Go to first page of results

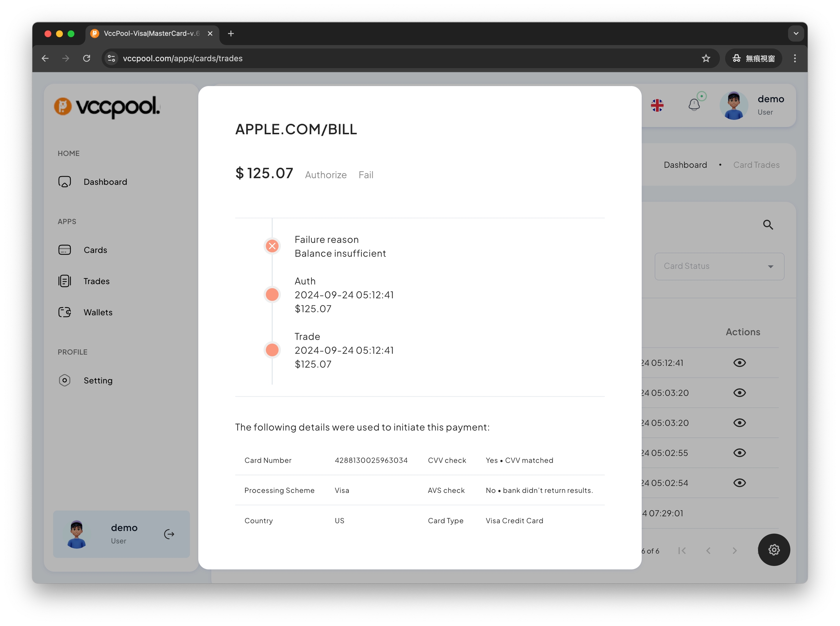(682, 550)
